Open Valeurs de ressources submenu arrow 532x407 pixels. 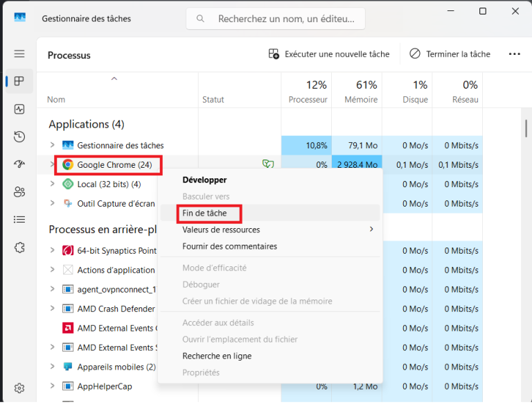click(x=371, y=230)
